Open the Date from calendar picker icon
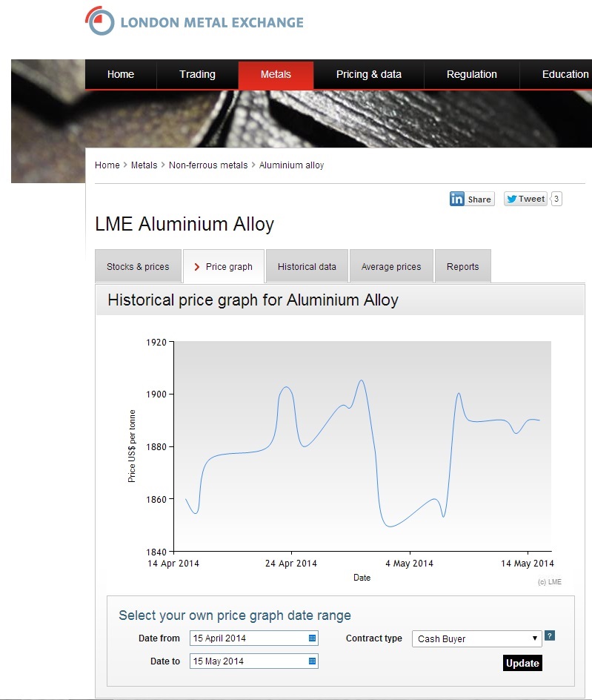Viewport: 592px width, 700px height. (x=312, y=638)
